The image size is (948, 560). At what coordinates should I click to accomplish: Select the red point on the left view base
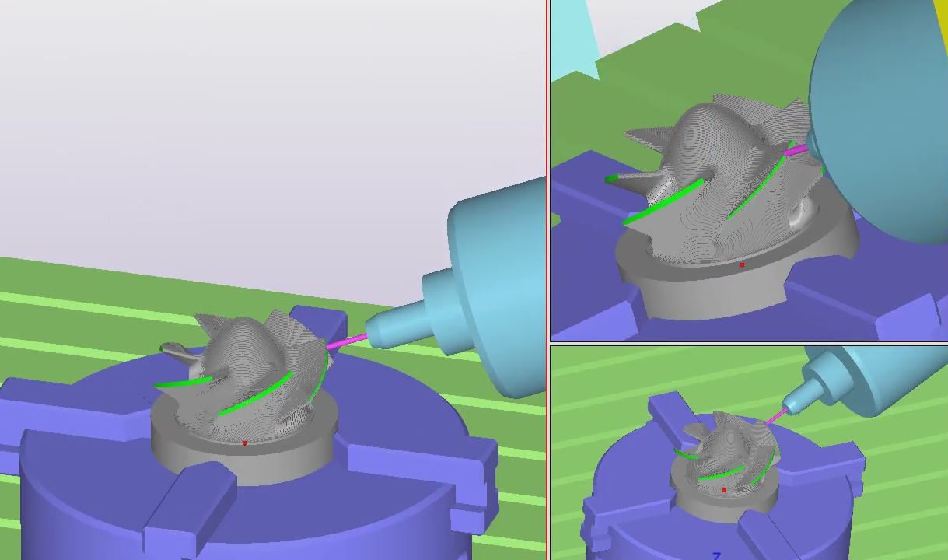(245, 443)
